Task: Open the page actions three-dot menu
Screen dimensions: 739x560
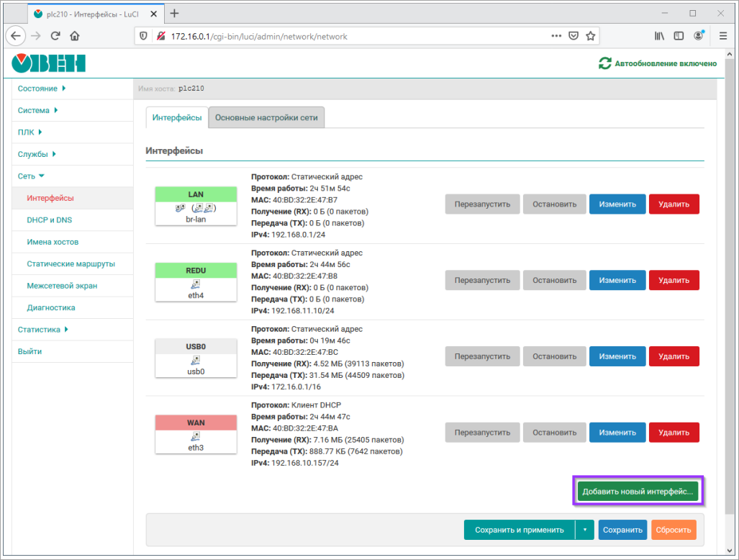Action: 556,36
